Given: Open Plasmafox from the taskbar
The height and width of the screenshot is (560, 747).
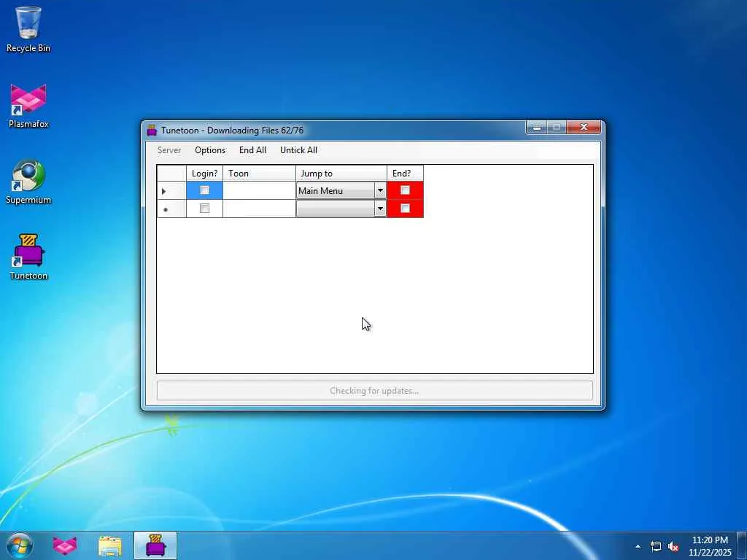Looking at the screenshot, I should coord(65,545).
